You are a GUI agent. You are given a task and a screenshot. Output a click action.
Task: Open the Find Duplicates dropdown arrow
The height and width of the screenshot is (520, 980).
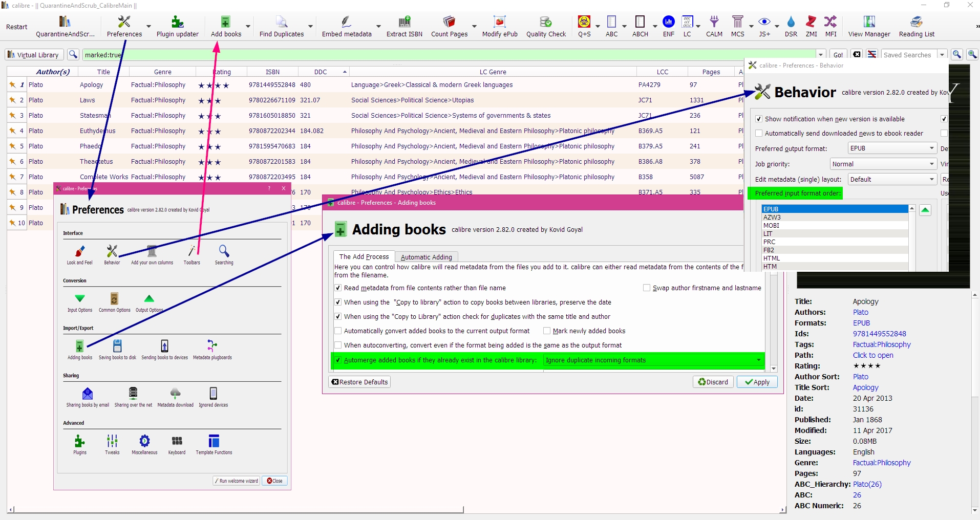[x=310, y=26]
